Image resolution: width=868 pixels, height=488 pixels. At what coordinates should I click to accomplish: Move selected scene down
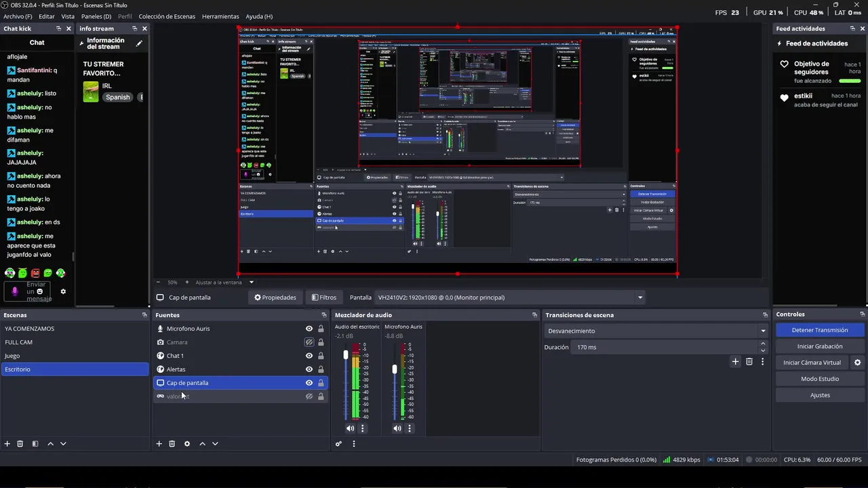63,444
